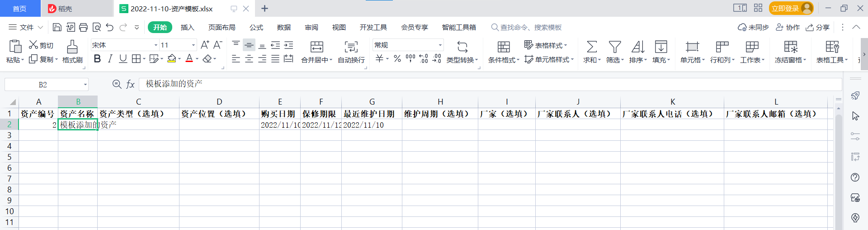Align cell content to middle vertically
This screenshot has width=868, height=230.
(x=249, y=45)
